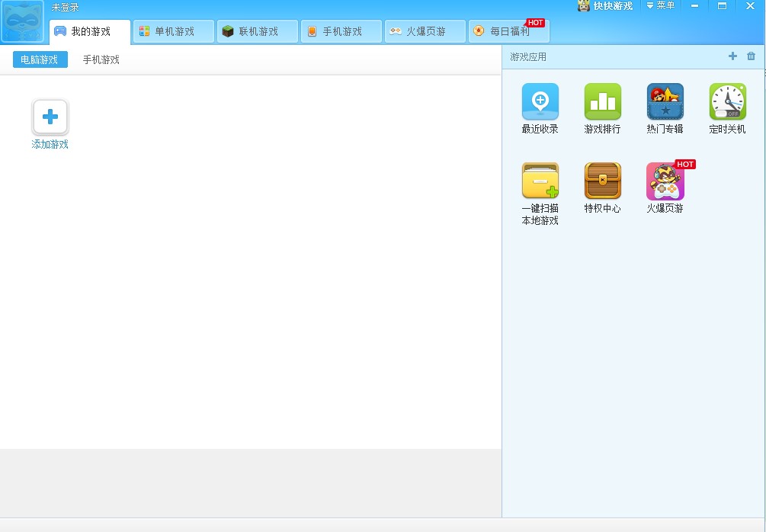Open the 游戏排行 ranking icon

pyautogui.click(x=602, y=101)
